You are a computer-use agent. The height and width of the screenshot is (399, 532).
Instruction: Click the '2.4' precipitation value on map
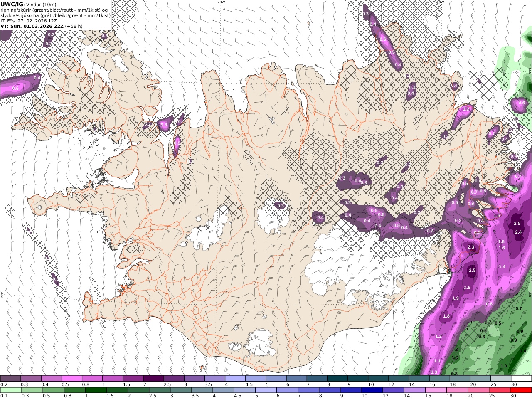(518, 232)
